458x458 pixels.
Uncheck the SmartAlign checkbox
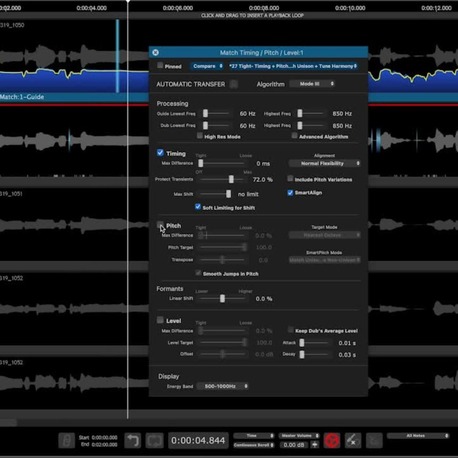click(x=290, y=193)
